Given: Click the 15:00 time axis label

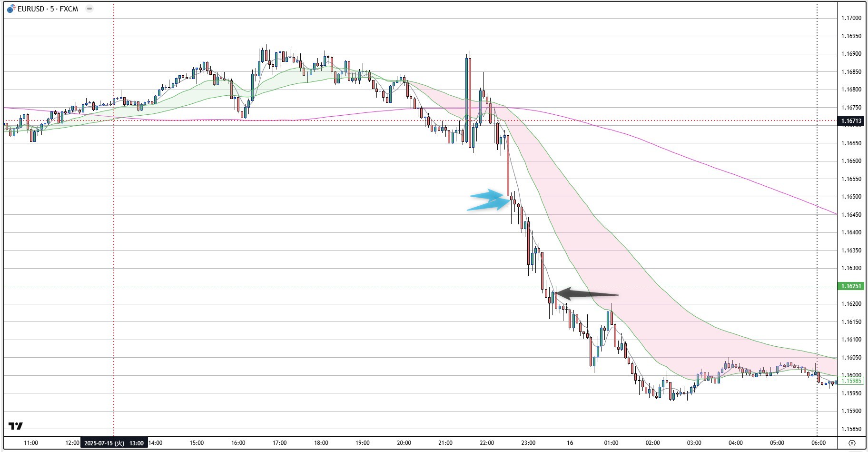Looking at the screenshot, I should coord(197,443).
